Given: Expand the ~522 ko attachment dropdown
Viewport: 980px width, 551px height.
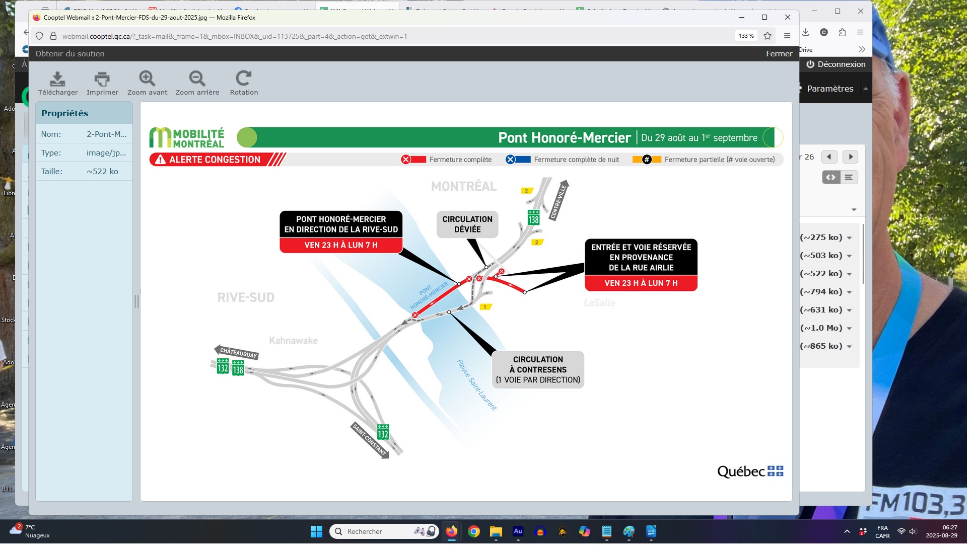Looking at the screenshot, I should click(849, 274).
